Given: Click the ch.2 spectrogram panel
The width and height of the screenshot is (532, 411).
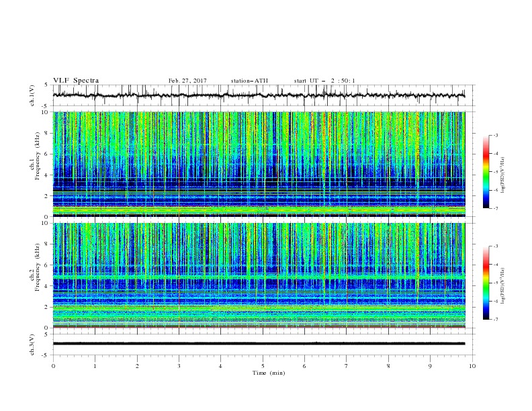Looking at the screenshot, I should tap(259, 275).
